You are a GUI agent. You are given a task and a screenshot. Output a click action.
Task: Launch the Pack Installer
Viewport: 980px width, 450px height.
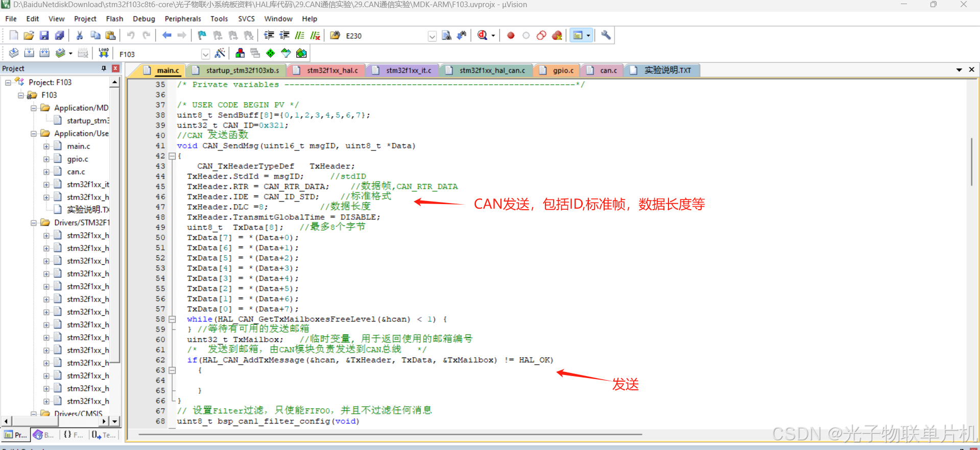point(301,53)
